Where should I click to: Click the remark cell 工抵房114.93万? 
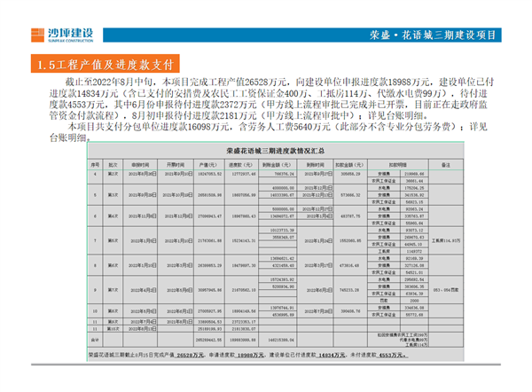pos(446,240)
